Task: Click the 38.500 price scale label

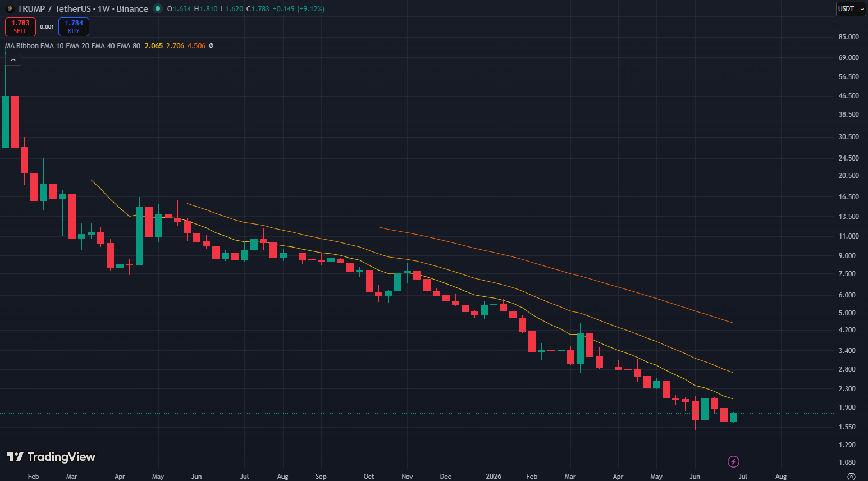Action: [849, 114]
